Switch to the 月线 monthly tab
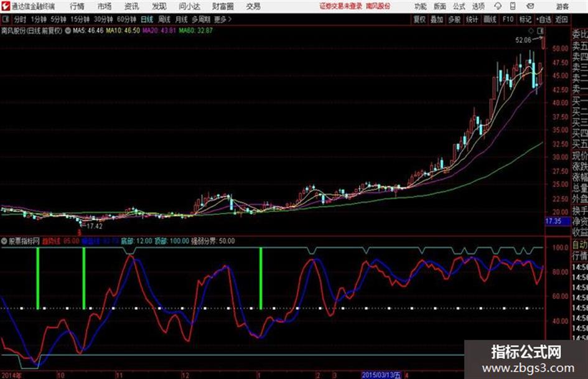 (x=182, y=19)
